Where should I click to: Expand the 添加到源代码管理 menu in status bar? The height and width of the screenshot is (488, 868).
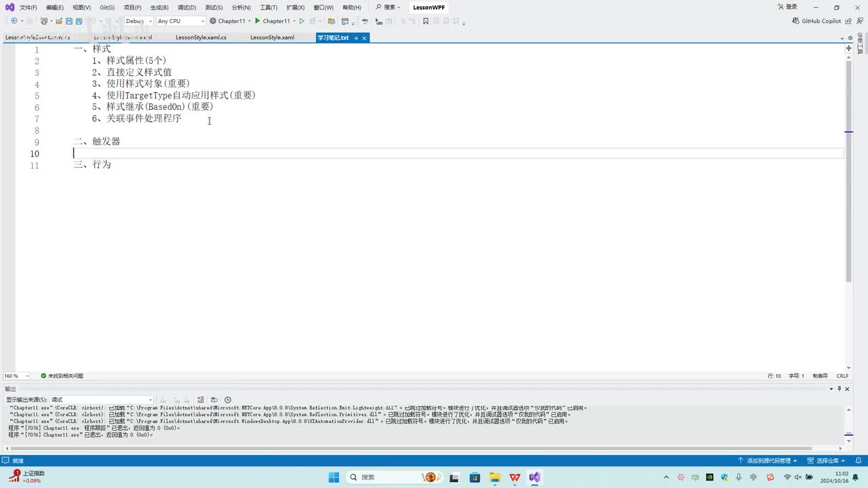(x=768, y=460)
